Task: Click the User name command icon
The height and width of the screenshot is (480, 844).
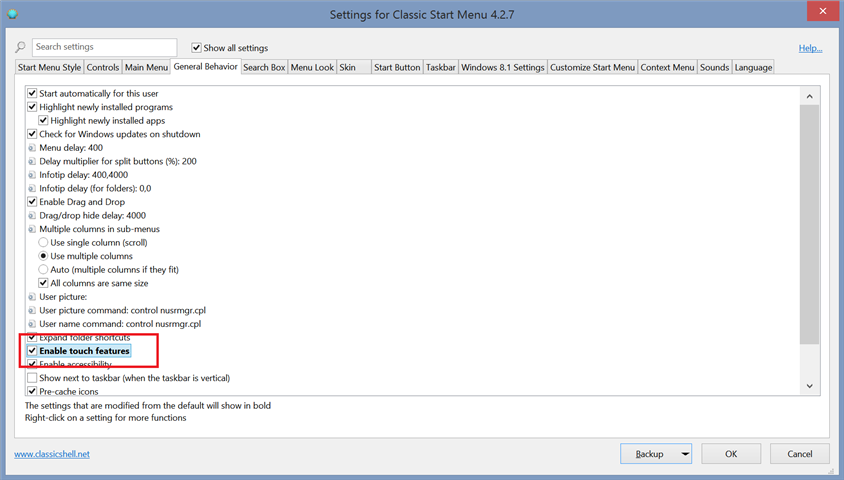Action: [x=32, y=324]
